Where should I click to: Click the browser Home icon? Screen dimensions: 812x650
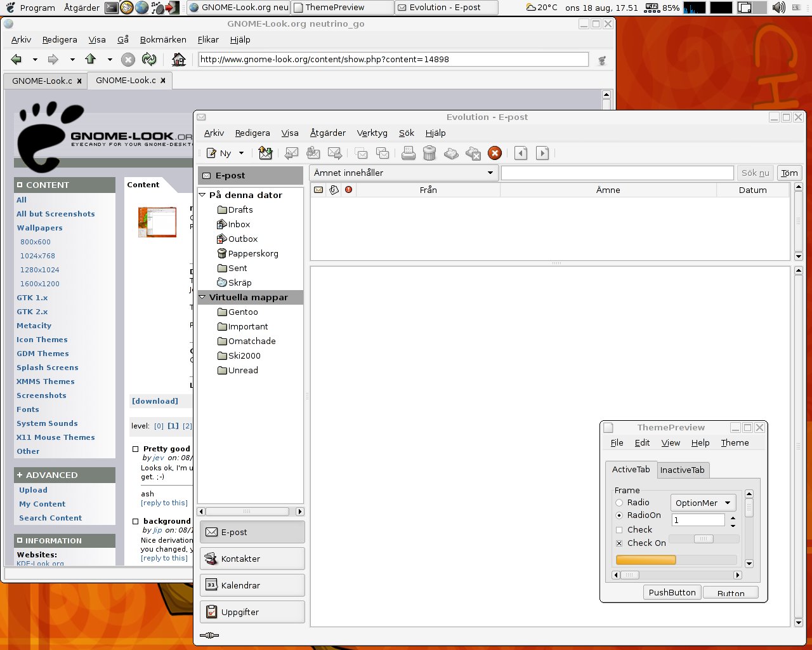pos(179,59)
